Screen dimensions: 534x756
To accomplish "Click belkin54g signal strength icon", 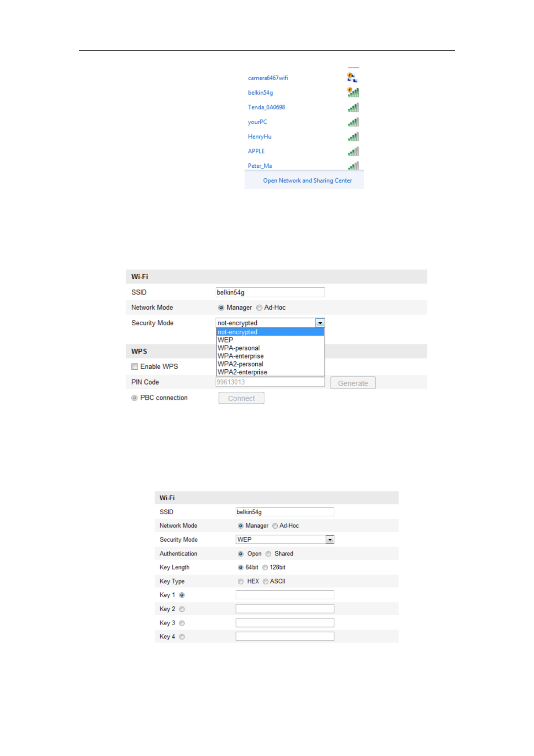I will pos(353,92).
